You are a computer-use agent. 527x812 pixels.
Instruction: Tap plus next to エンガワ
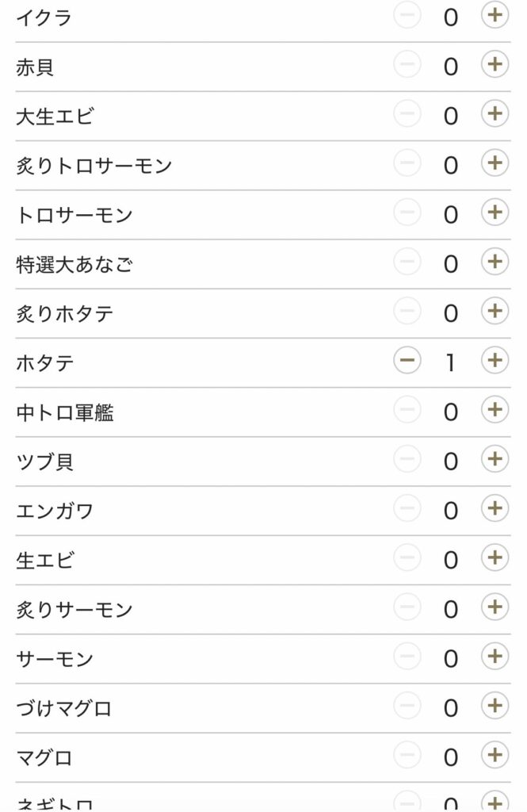click(495, 511)
